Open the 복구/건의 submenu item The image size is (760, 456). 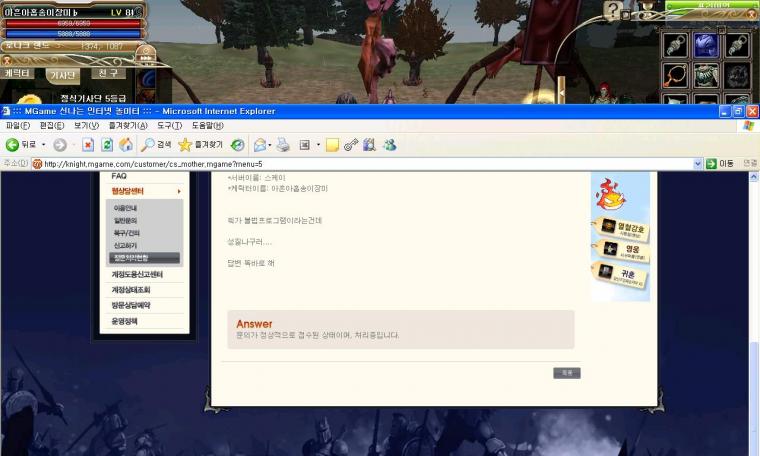(127, 233)
